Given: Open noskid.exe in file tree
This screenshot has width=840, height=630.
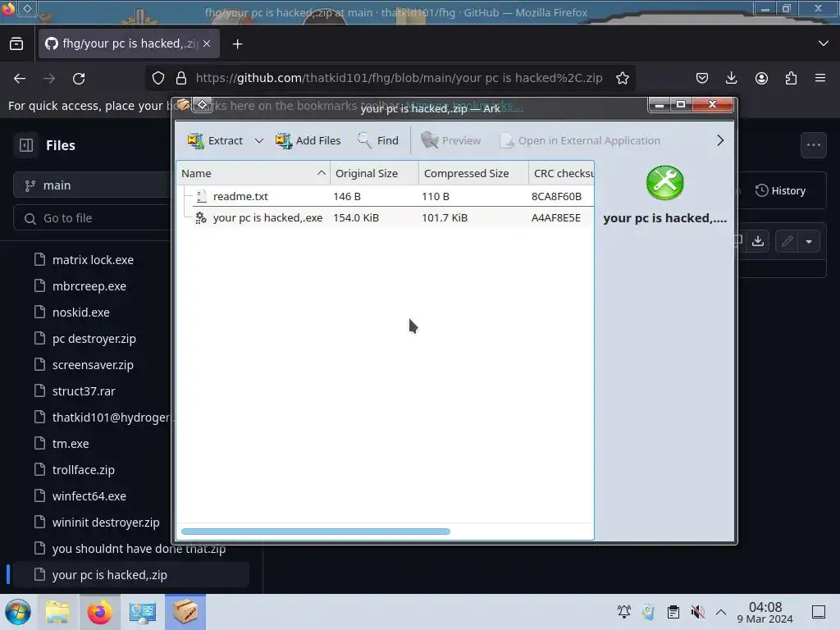Looking at the screenshot, I should click(x=81, y=313).
